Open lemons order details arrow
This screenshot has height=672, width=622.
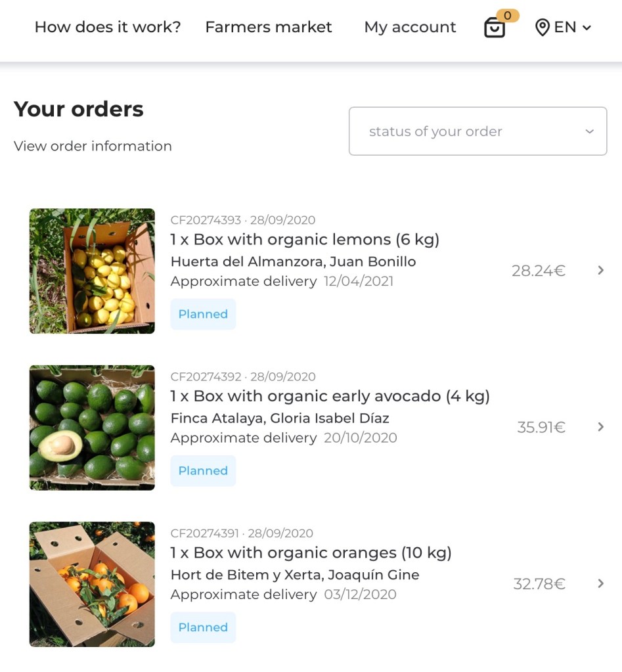pyautogui.click(x=600, y=270)
